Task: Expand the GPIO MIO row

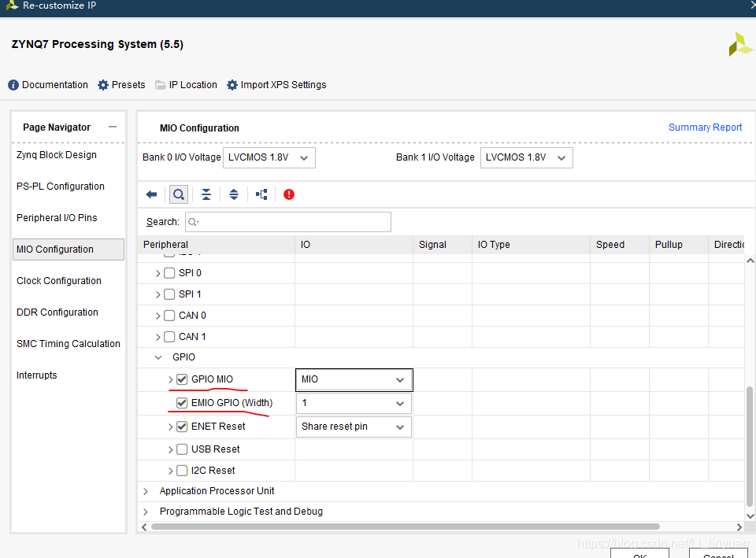Action: click(x=170, y=379)
